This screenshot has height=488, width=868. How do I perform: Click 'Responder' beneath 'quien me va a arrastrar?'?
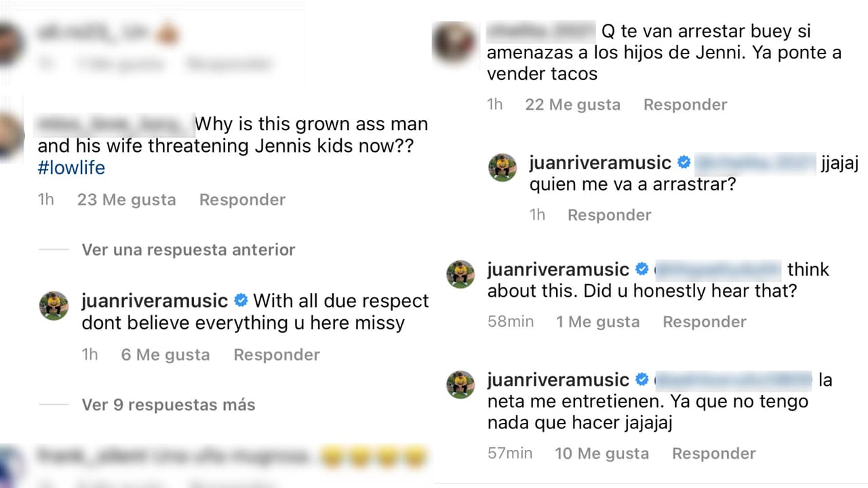pos(609,215)
